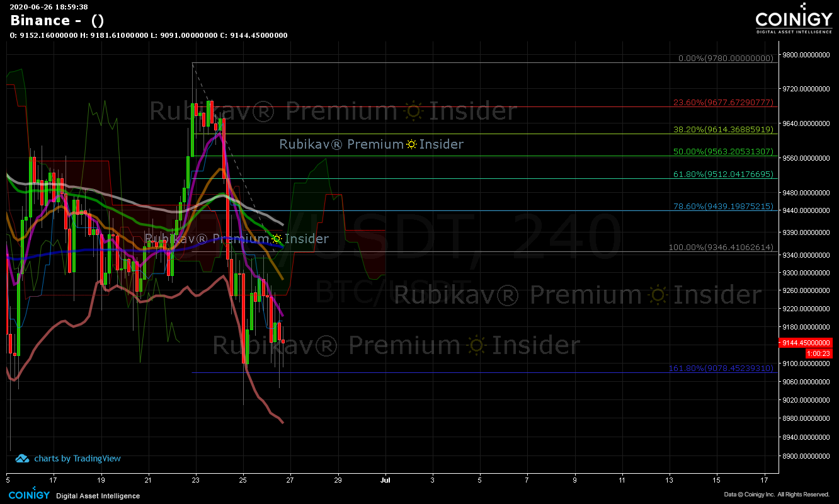Click the 2020-06-26 18:59:38 timestamp

coord(48,7)
